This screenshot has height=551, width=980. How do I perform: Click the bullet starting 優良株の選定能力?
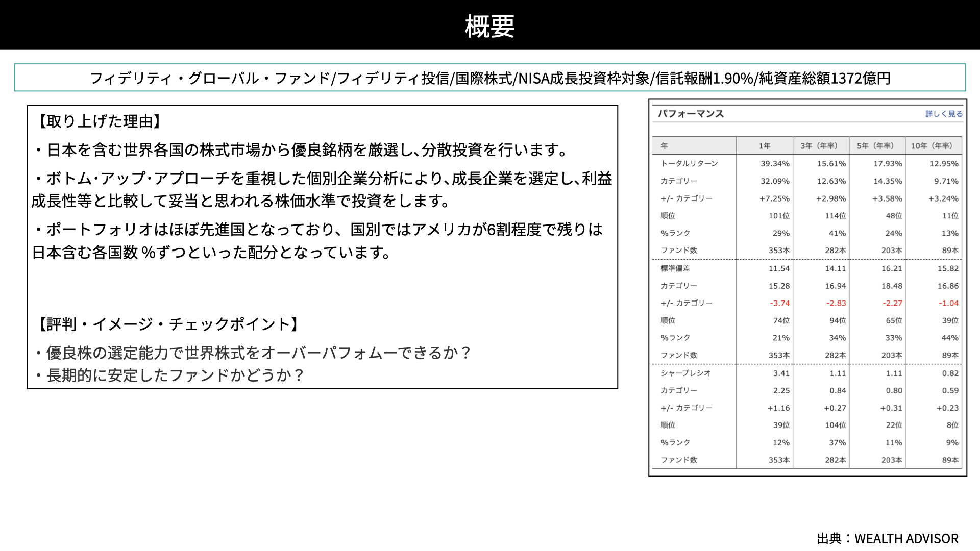tap(253, 353)
